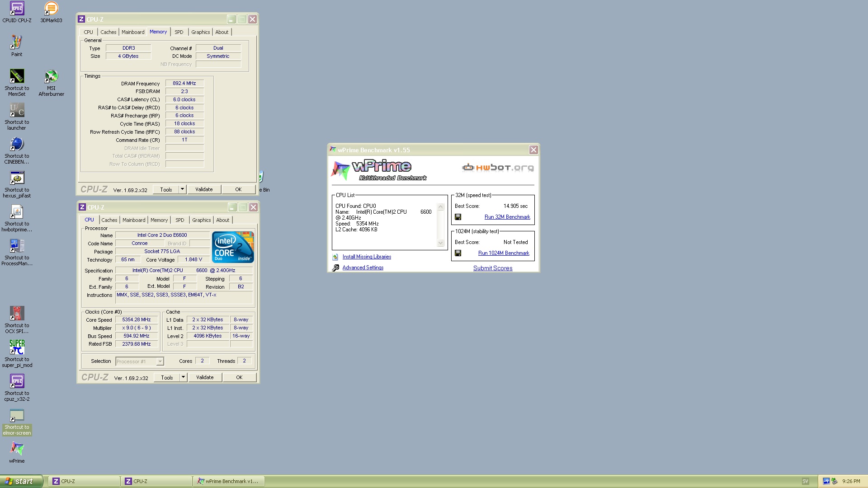Select wPrime Benchmark taskbar button

(x=229, y=481)
